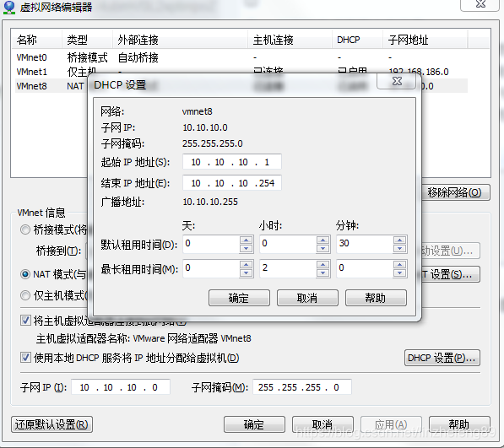Click DHCP column header
This screenshot has height=448, width=504.
click(x=357, y=40)
